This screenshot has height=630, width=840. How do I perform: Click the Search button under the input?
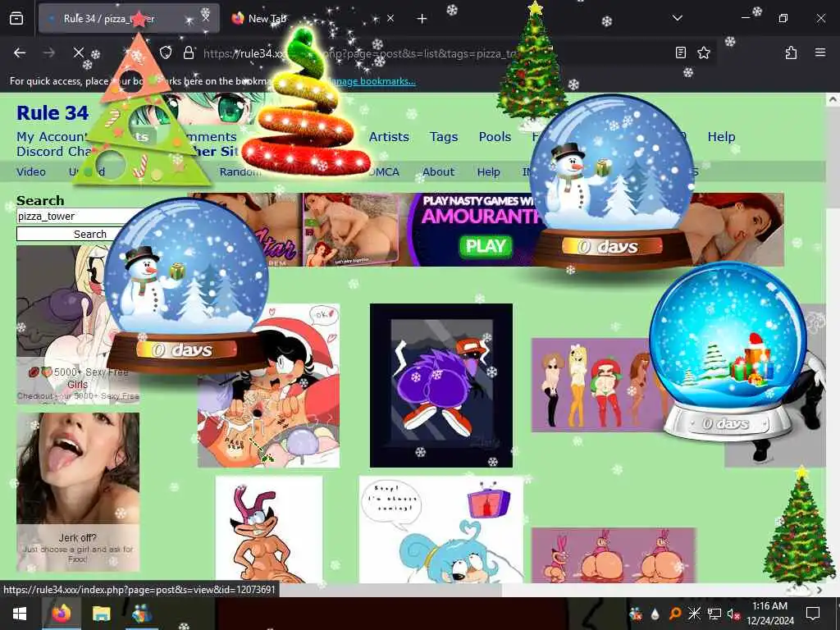pyautogui.click(x=78, y=234)
